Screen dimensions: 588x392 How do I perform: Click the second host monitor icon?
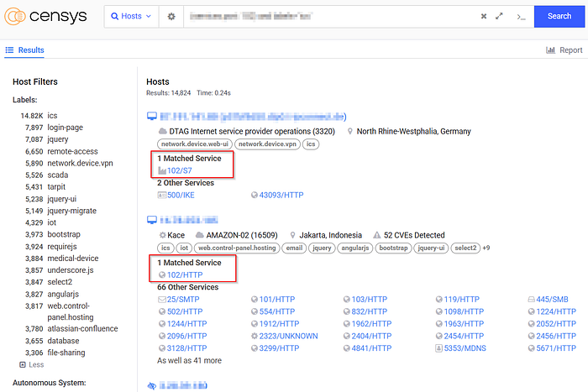pos(152,220)
